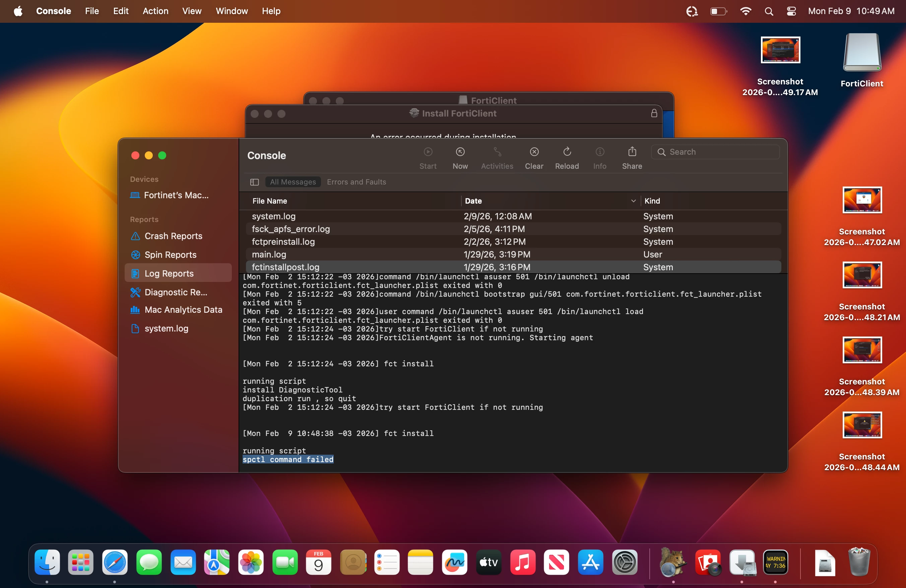Click the highlighted 'spctl command failed' text

click(x=288, y=460)
